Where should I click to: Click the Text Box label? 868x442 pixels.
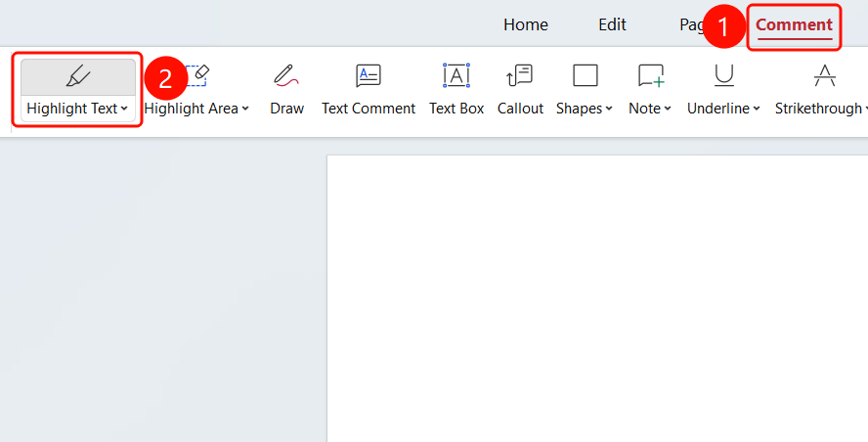456,109
